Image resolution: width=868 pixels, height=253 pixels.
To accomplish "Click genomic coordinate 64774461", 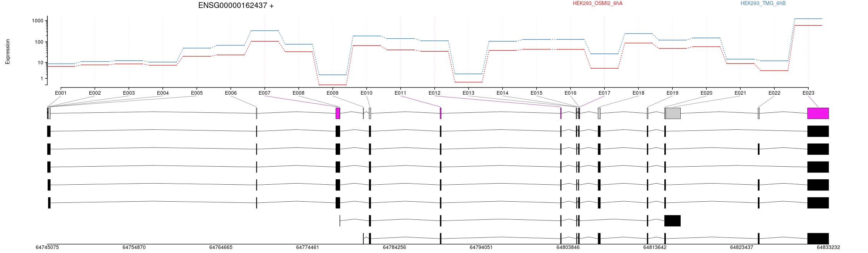I will (307, 248).
